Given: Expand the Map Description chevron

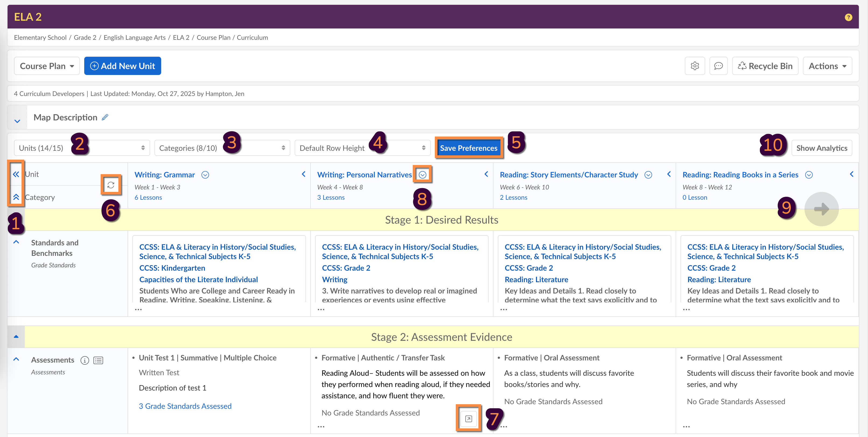Looking at the screenshot, I should (17, 121).
